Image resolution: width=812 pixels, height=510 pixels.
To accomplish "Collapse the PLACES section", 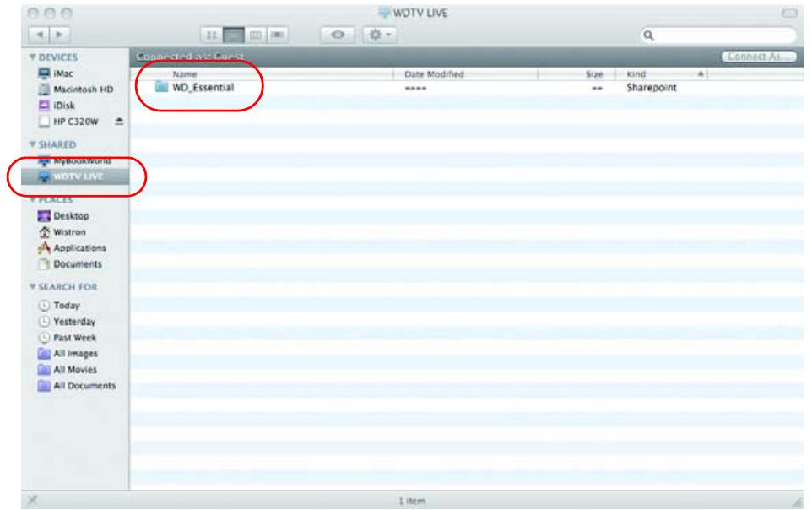I will click(33, 199).
